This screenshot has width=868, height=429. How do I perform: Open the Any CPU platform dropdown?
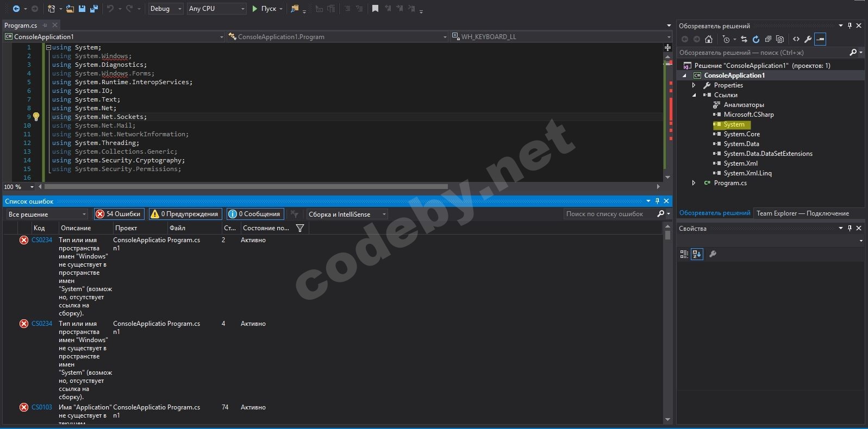pyautogui.click(x=216, y=9)
